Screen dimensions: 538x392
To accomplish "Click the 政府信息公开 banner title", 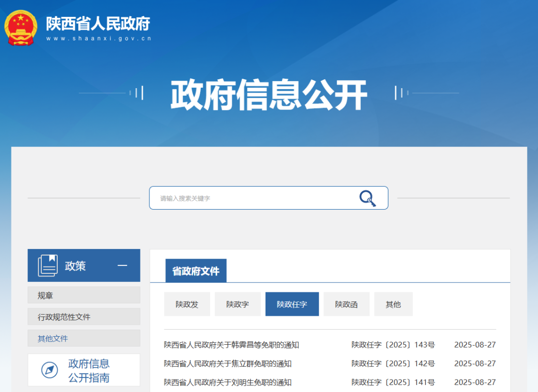I will [x=269, y=95].
